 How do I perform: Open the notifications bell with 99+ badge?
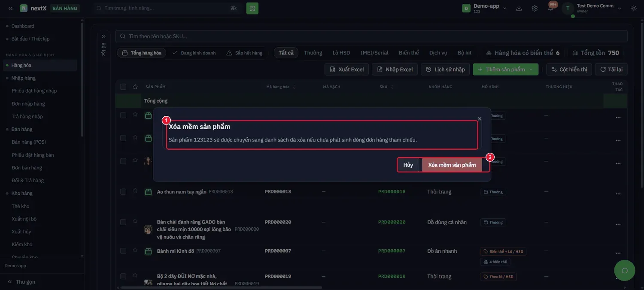(550, 8)
